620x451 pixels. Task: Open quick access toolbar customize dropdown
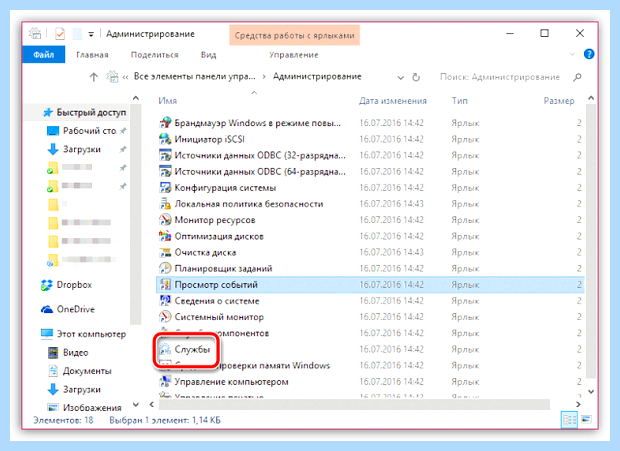(x=91, y=34)
